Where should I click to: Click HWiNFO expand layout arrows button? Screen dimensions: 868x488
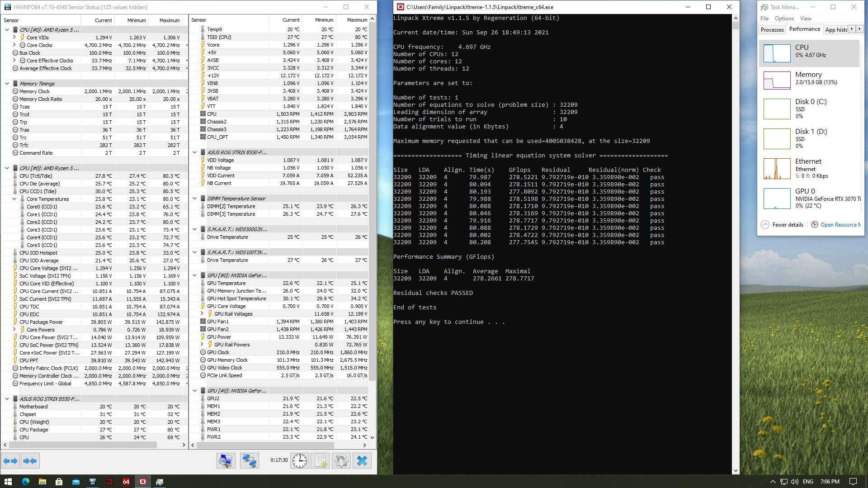(x=10, y=461)
